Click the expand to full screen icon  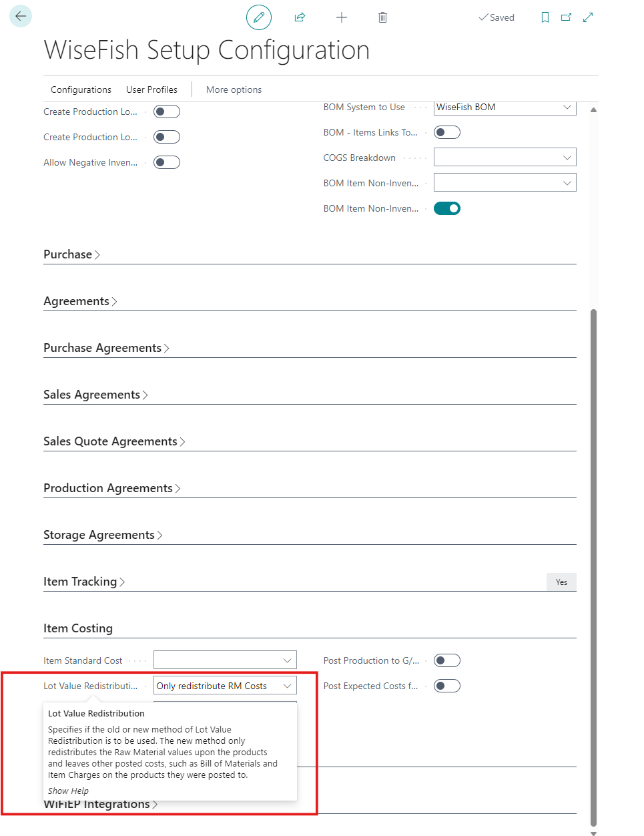click(x=588, y=17)
